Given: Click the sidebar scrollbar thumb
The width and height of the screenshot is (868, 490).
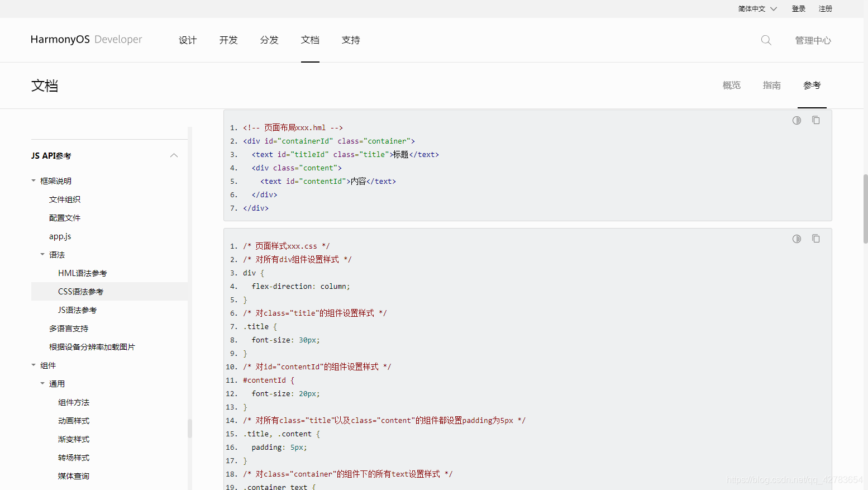Looking at the screenshot, I should point(190,429).
